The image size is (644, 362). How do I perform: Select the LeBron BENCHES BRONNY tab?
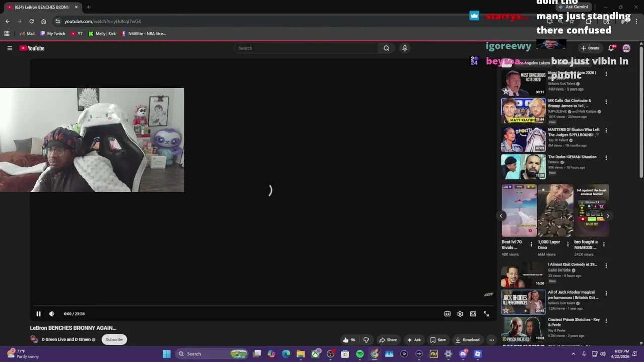42,7
